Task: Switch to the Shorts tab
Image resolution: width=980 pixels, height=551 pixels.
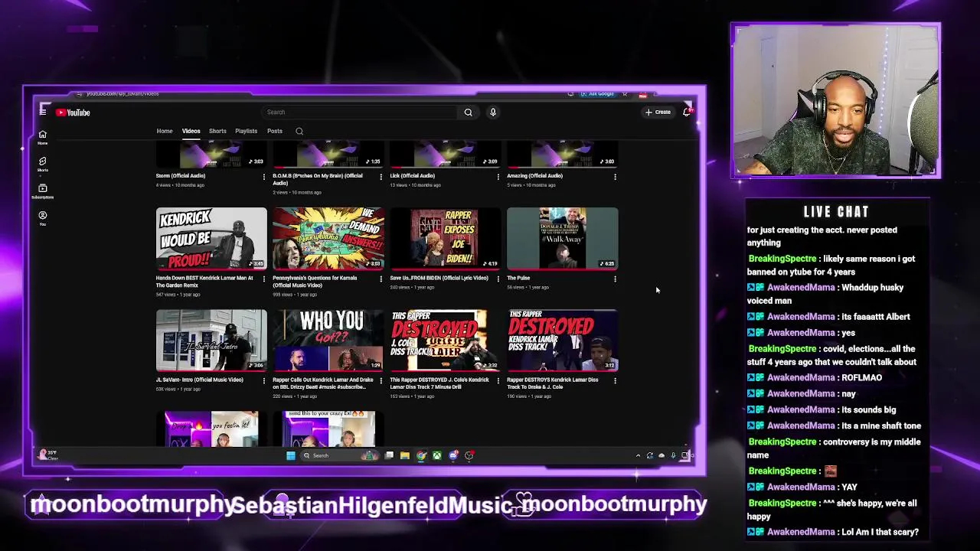Action: (217, 131)
